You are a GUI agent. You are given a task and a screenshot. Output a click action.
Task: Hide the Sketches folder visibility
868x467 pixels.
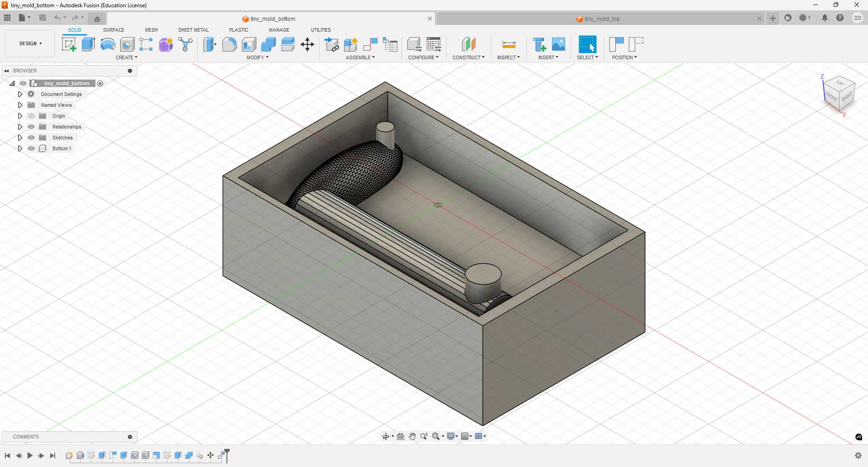(x=31, y=138)
